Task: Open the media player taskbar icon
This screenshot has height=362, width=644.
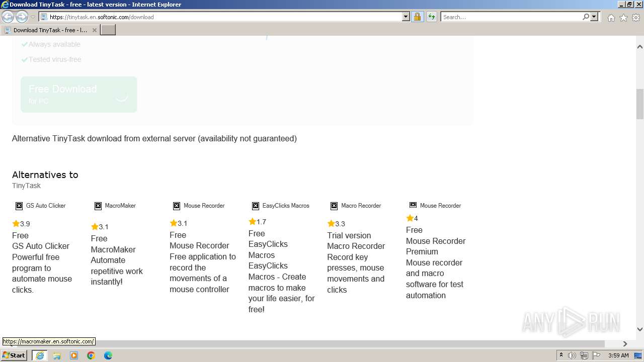Action: point(74,355)
